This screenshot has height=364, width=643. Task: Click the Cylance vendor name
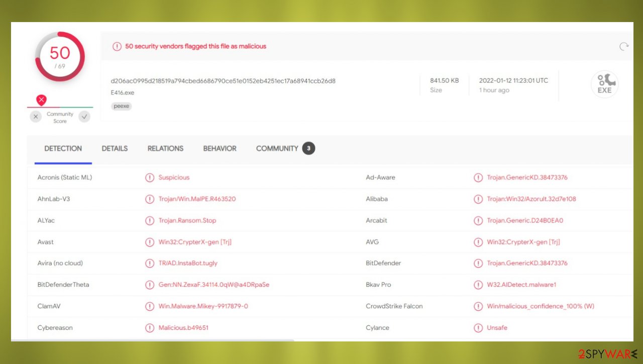[x=378, y=328]
